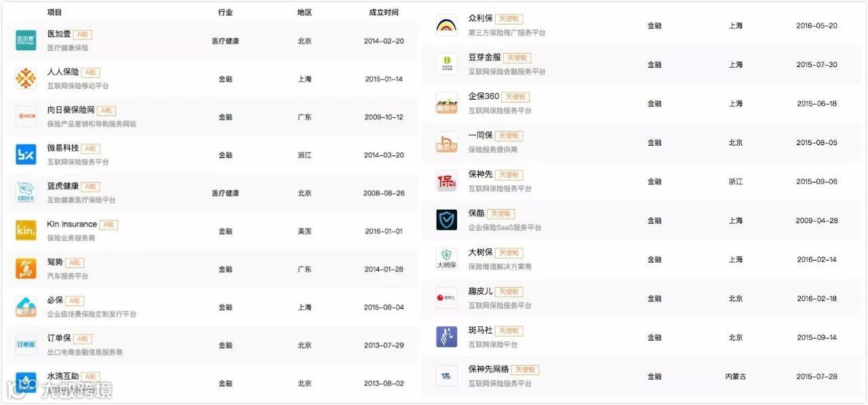Open the 斑马社 project link
The image size is (868, 405).
click(x=480, y=330)
